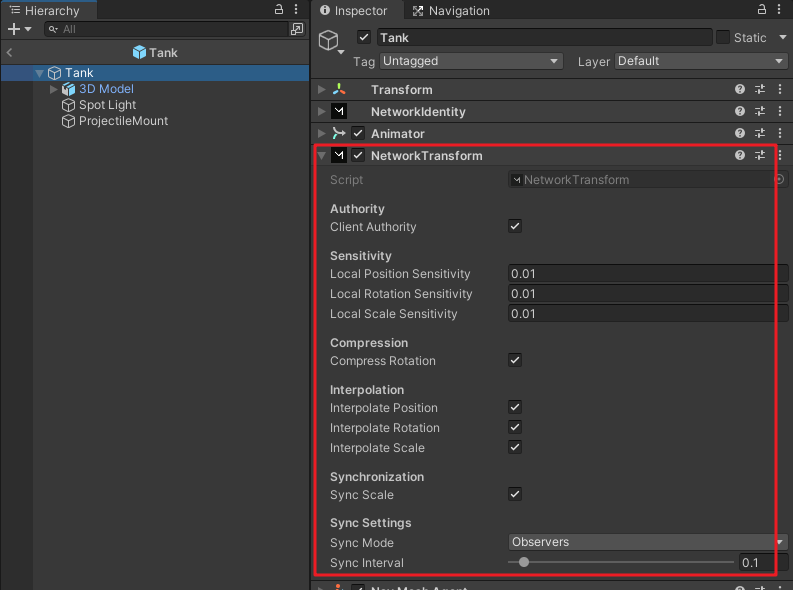Adjust the Sync Interval slider handle

524,562
